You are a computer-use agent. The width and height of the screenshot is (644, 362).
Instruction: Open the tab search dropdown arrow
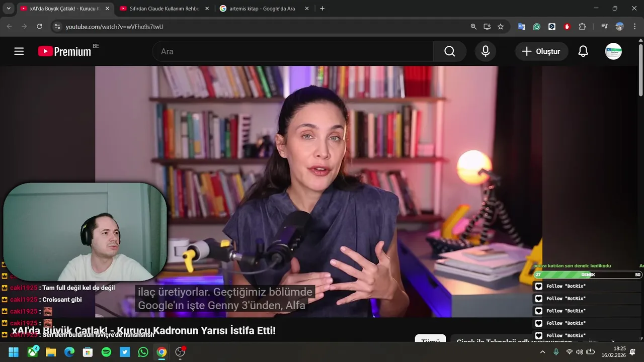coord(9,9)
